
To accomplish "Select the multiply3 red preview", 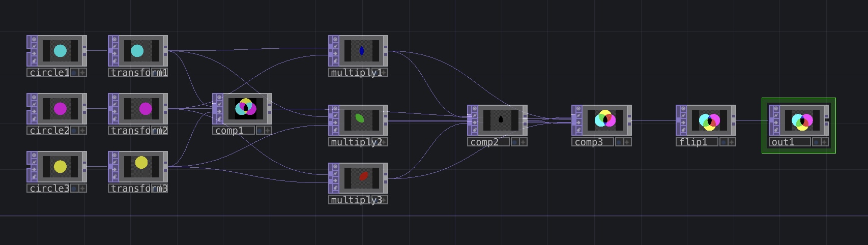I will click(362, 178).
